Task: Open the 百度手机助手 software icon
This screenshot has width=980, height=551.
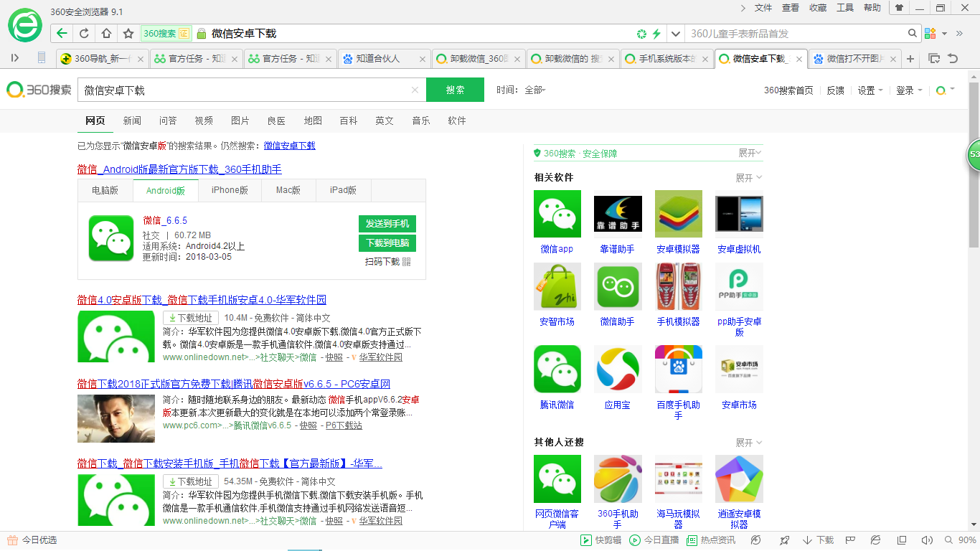Action: click(x=679, y=369)
